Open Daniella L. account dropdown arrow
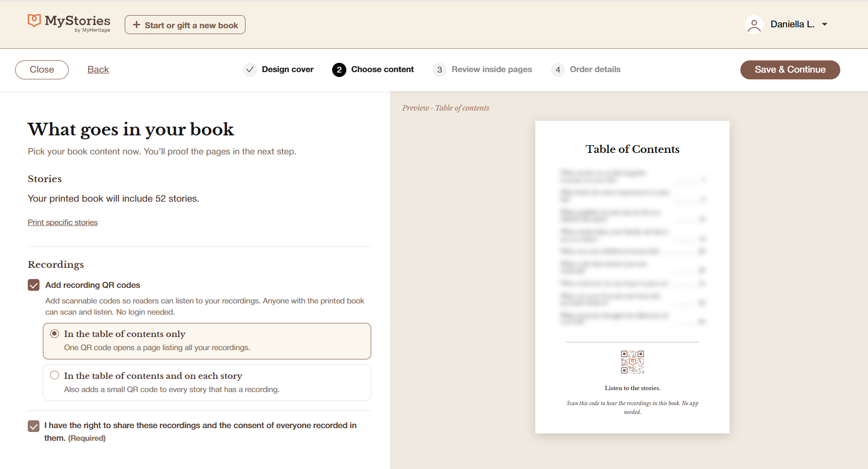868x469 pixels. [825, 24]
